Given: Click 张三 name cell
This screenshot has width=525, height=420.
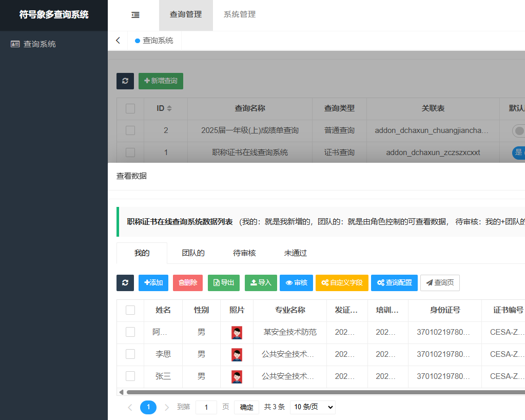Looking at the screenshot, I should [x=163, y=376].
